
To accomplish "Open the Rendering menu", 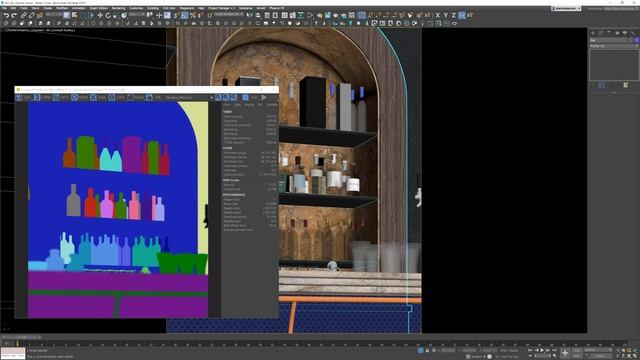I will (x=118, y=8).
